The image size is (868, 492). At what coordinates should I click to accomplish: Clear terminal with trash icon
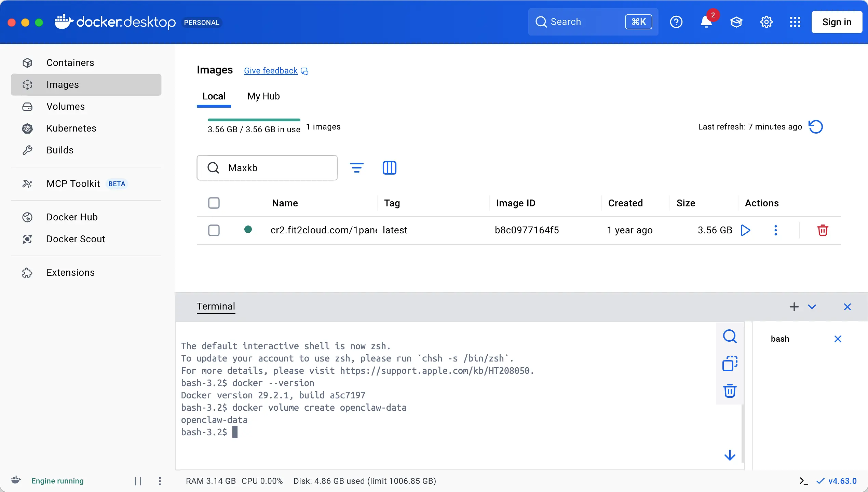pyautogui.click(x=730, y=391)
